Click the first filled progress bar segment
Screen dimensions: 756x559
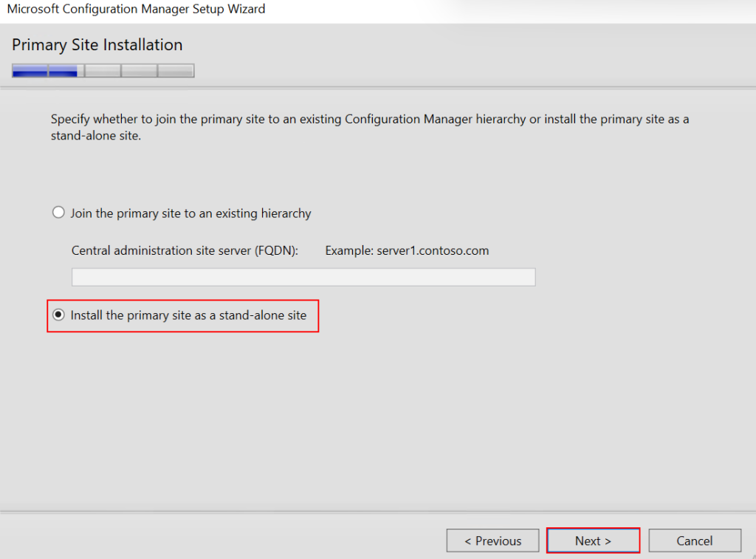click(x=30, y=71)
